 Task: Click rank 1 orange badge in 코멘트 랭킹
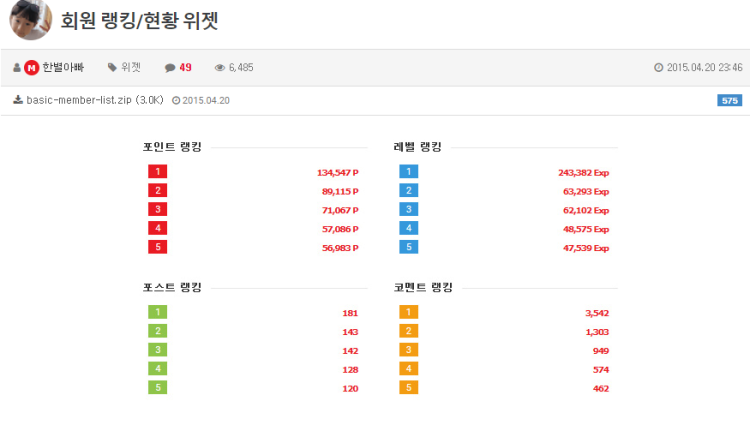[x=408, y=312]
